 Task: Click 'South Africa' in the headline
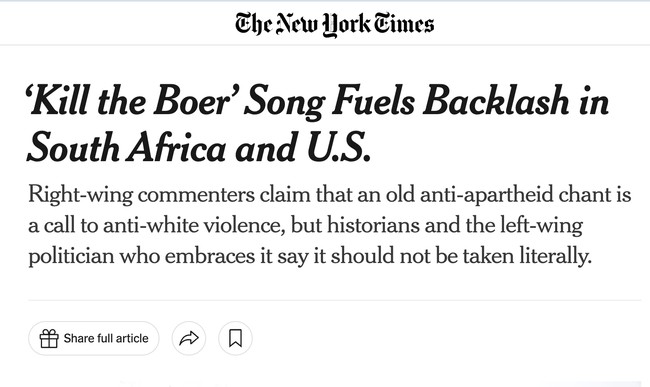point(126,147)
